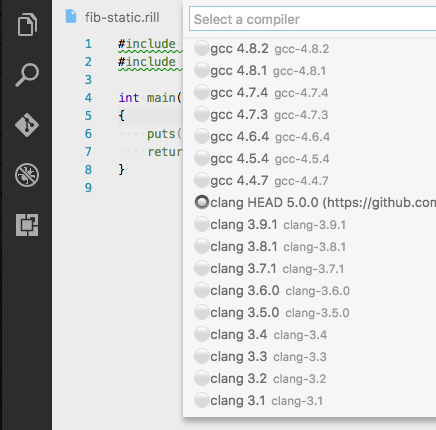Open the Extensions view icon

tap(27, 225)
